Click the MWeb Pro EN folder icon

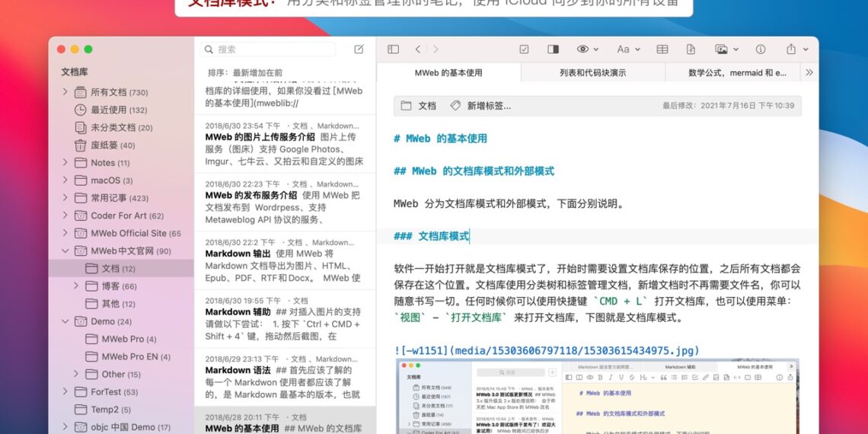tap(92, 356)
